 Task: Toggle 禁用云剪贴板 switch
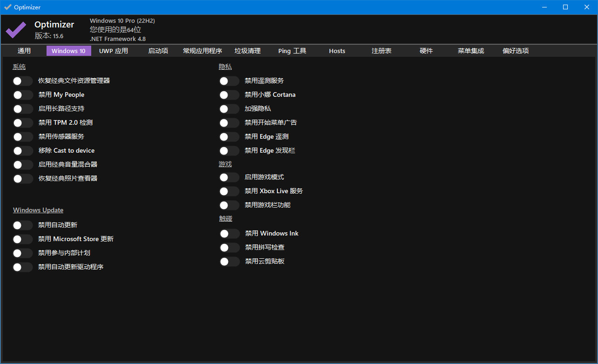[230, 262]
